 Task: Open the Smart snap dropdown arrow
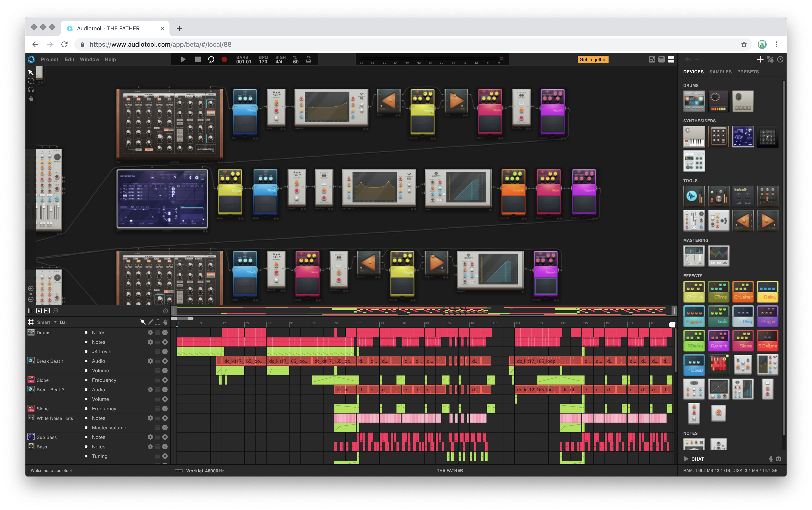pyautogui.click(x=55, y=322)
